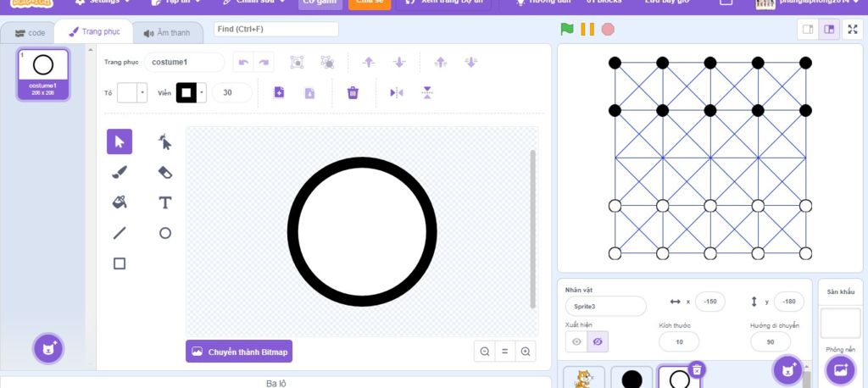Select the Sân khấu stage backdrop thumbnail
The width and height of the screenshot is (868, 388).
(x=840, y=323)
